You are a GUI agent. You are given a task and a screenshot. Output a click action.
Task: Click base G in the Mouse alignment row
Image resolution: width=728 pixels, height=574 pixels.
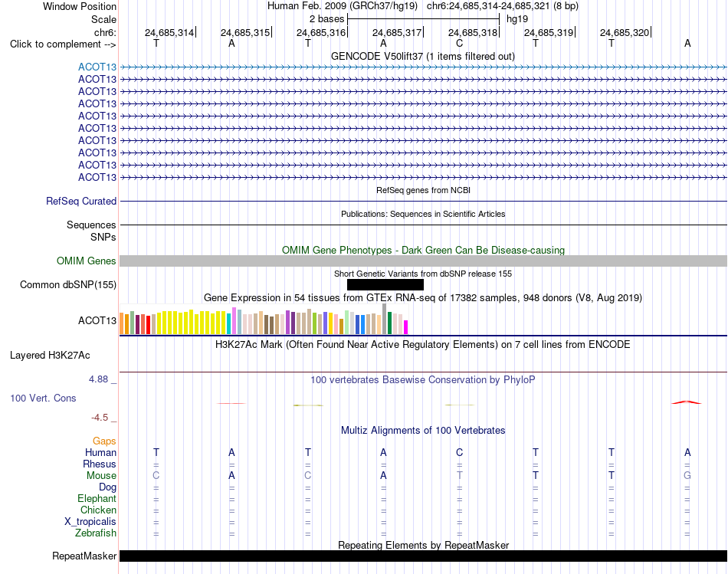pos(687,475)
